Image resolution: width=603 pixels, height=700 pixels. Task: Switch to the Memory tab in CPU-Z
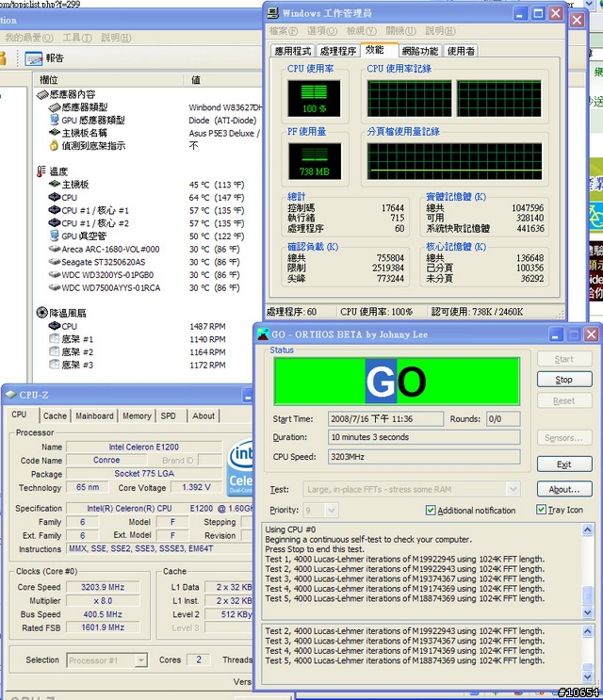pyautogui.click(x=137, y=415)
